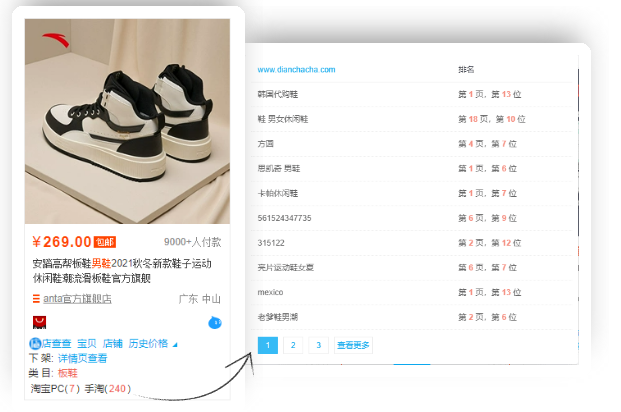Click the 店查查 plugin logo icon
This screenshot has width=621, height=412.
[35, 343]
